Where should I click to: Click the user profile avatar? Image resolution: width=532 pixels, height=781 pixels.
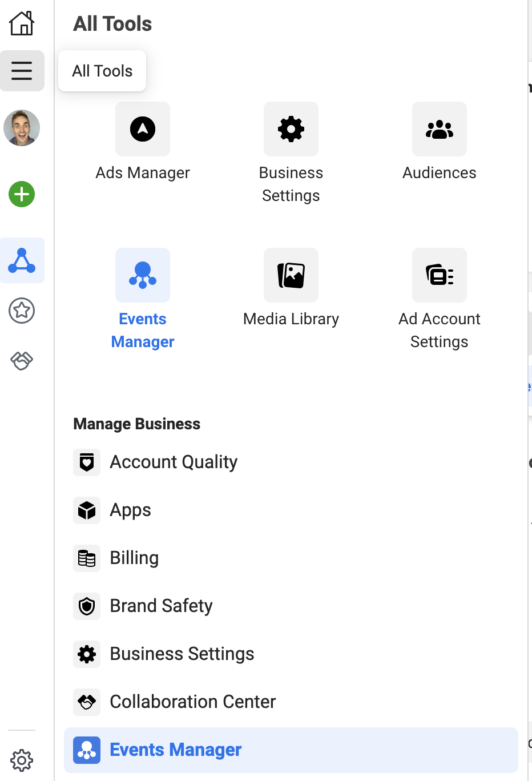tap(22, 128)
